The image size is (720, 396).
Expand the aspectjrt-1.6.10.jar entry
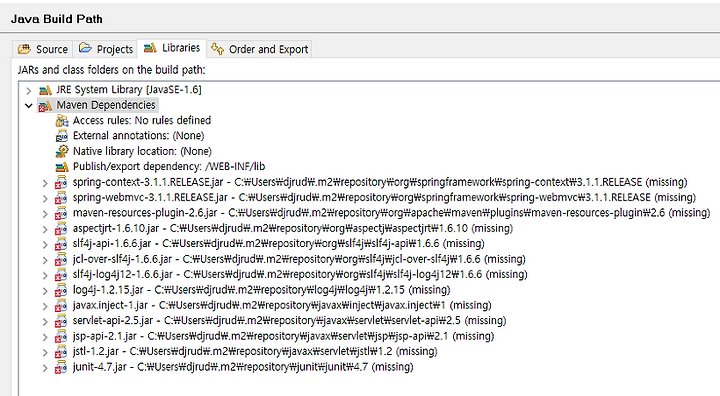(x=45, y=229)
